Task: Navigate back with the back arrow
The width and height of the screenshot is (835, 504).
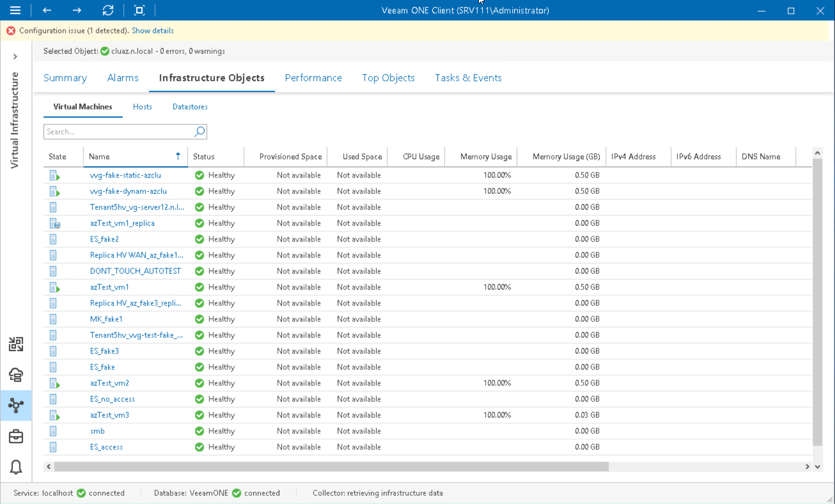Action: coord(47,10)
